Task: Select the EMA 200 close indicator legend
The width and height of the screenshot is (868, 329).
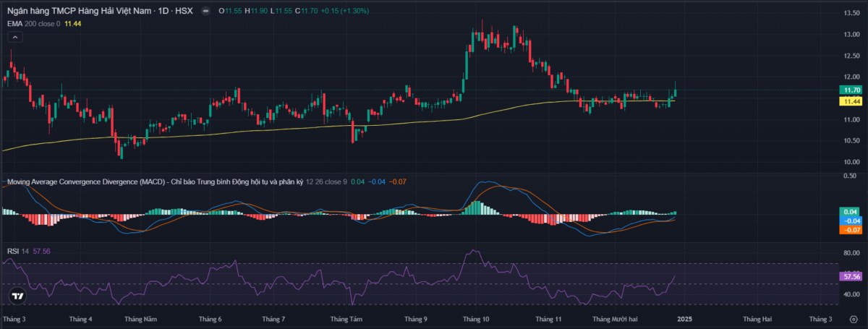Action: click(x=34, y=24)
